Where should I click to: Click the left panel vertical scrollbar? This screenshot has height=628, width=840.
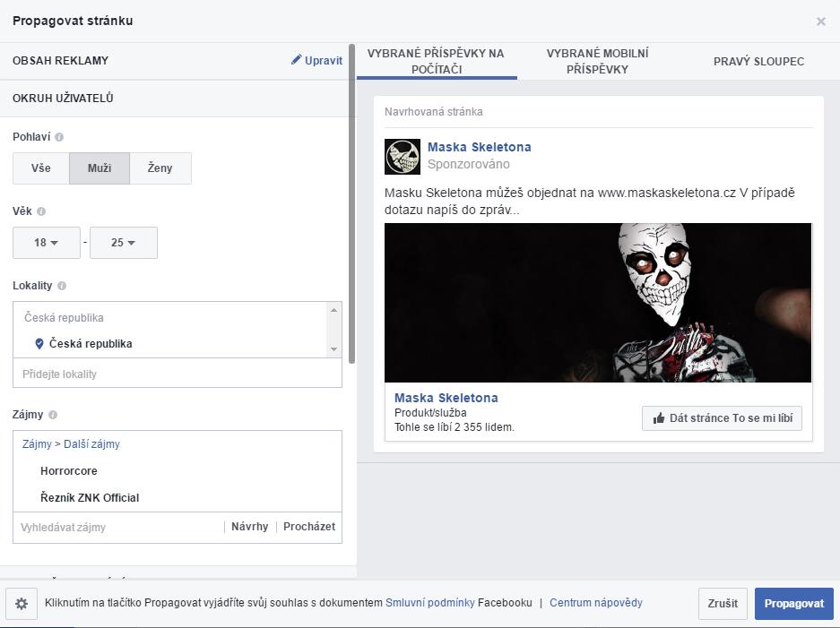[352, 203]
